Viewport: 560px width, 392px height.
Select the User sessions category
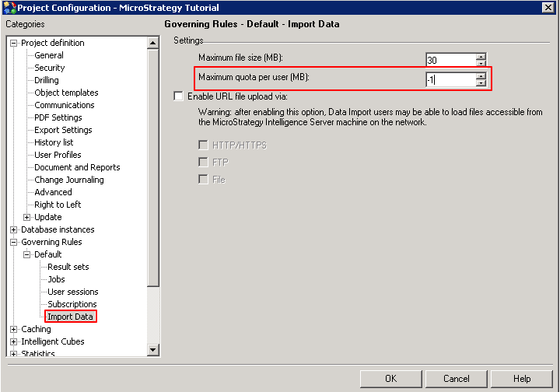tap(72, 292)
